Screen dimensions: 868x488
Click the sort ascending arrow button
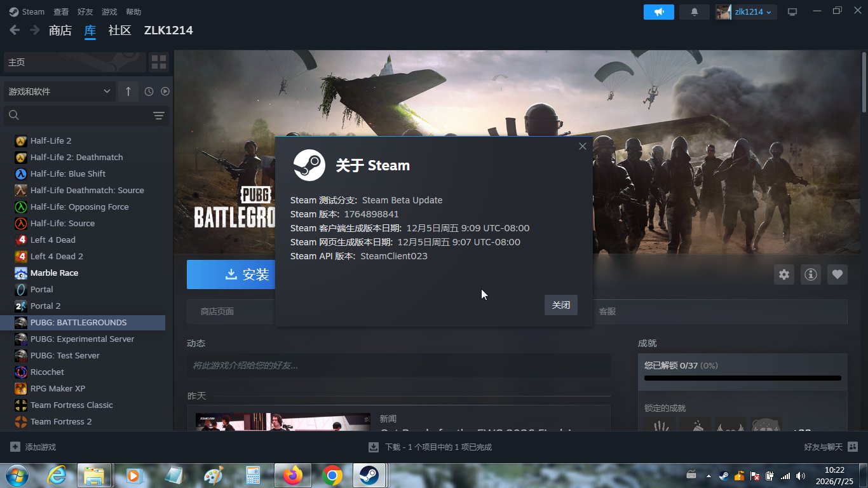click(128, 91)
